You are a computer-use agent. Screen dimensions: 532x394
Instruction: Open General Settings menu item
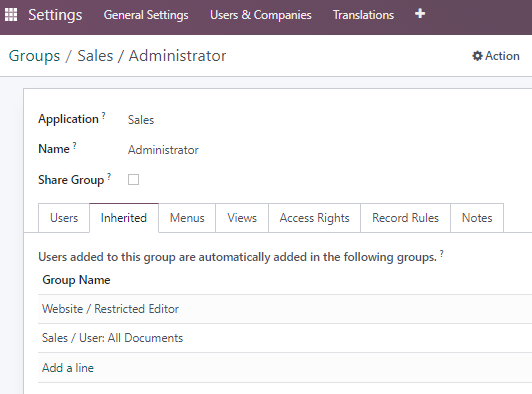pos(146,15)
